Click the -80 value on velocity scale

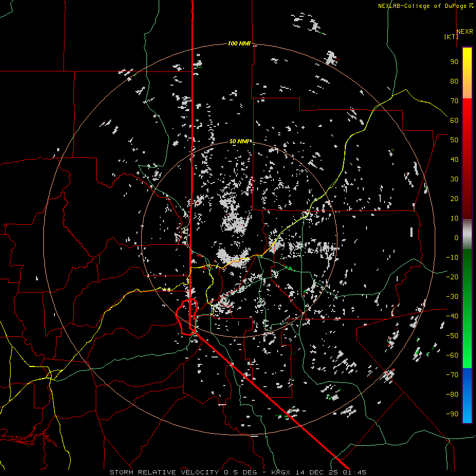click(x=452, y=395)
